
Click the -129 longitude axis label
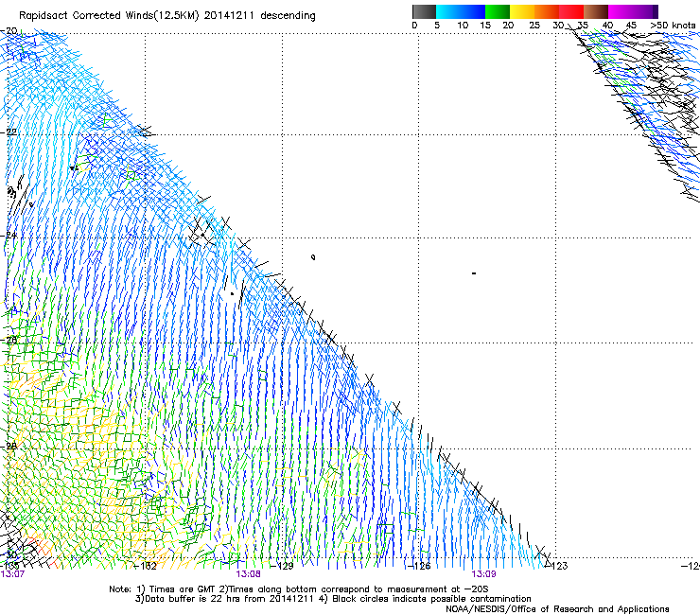(283, 566)
